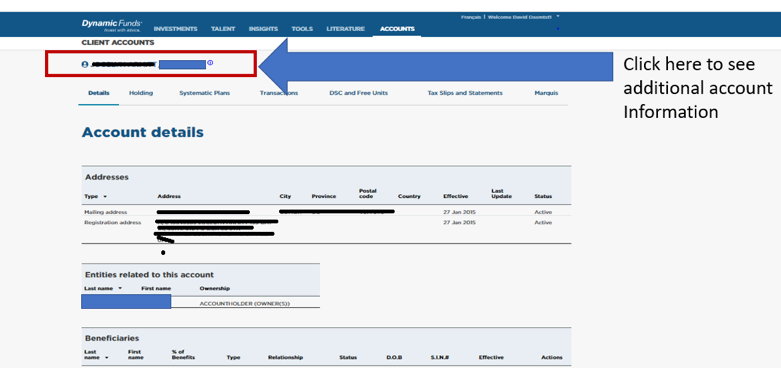This screenshot has width=781, height=368.
Task: Switch to the Holding tab
Action: point(141,93)
